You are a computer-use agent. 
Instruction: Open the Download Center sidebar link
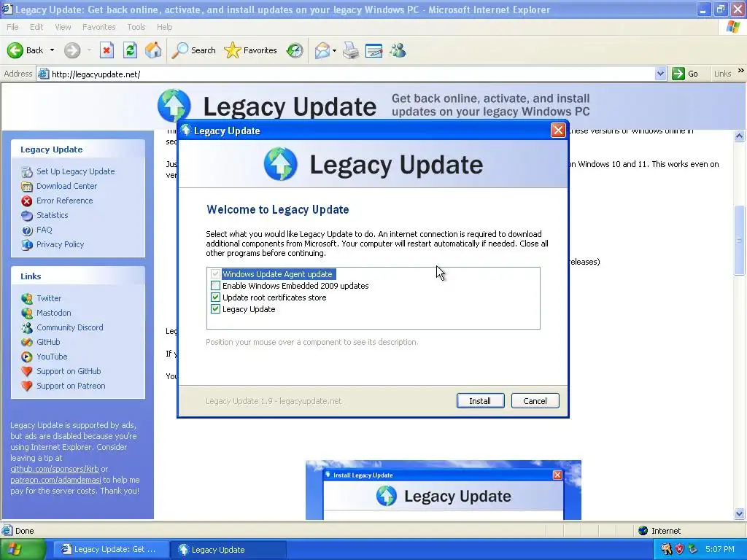tap(66, 186)
